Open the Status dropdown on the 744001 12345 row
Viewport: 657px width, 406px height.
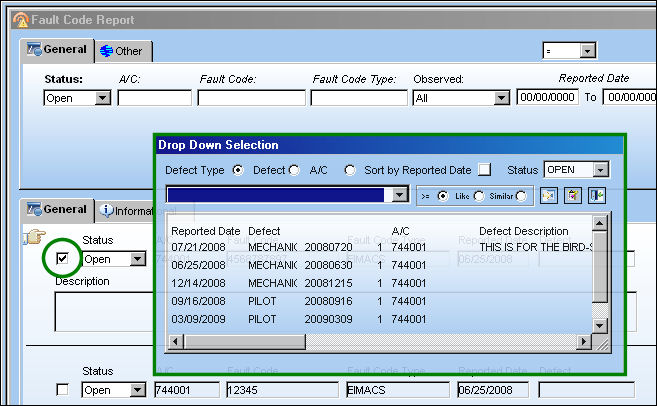(x=137, y=390)
